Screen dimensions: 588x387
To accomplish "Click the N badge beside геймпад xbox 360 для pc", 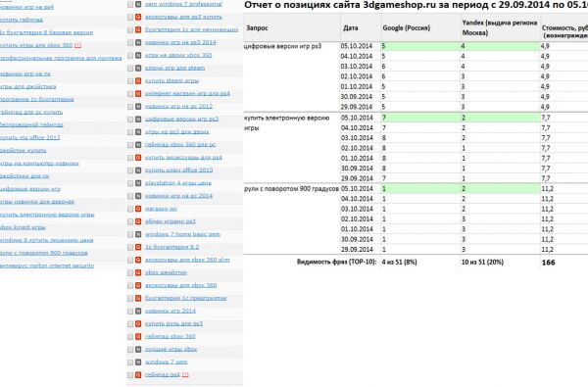I will (x=138, y=145).
